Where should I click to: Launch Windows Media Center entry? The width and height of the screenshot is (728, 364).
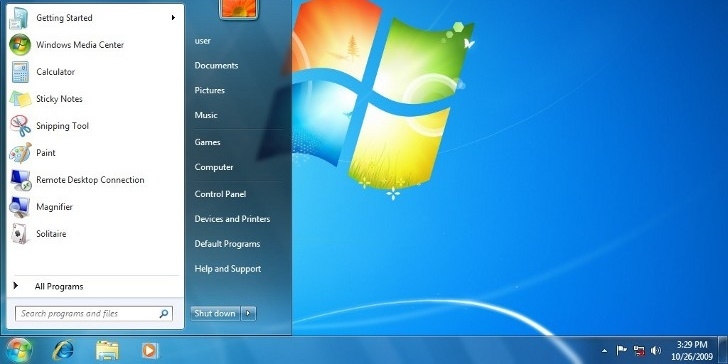click(x=95, y=45)
